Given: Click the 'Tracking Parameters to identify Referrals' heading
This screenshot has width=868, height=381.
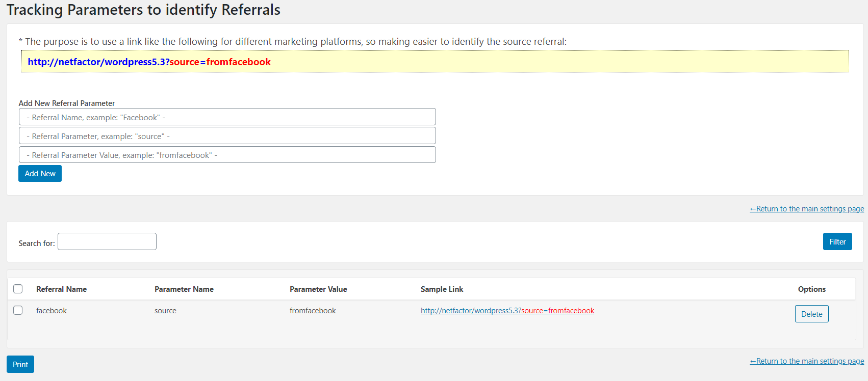Looking at the screenshot, I should click(143, 10).
